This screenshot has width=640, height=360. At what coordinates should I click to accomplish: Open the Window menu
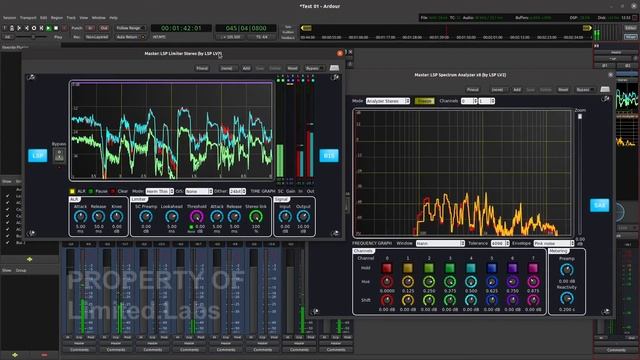pyautogui.click(x=98, y=18)
